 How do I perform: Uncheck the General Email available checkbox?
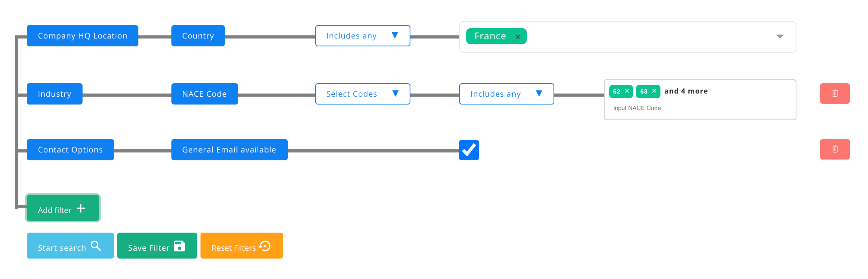[469, 150]
